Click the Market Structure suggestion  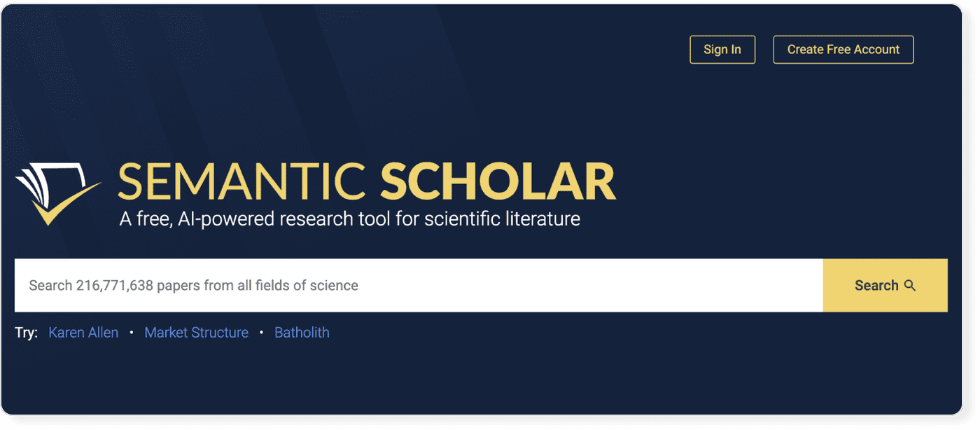point(196,332)
